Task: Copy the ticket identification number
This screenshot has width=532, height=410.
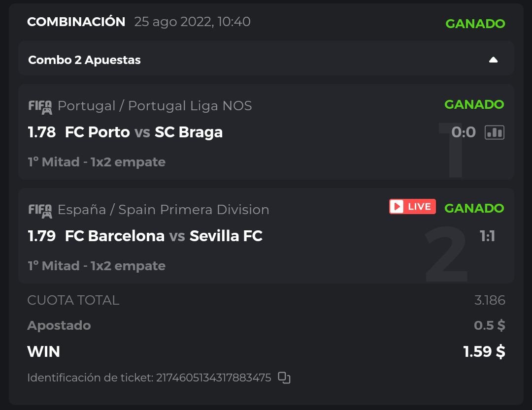Action: tap(284, 378)
